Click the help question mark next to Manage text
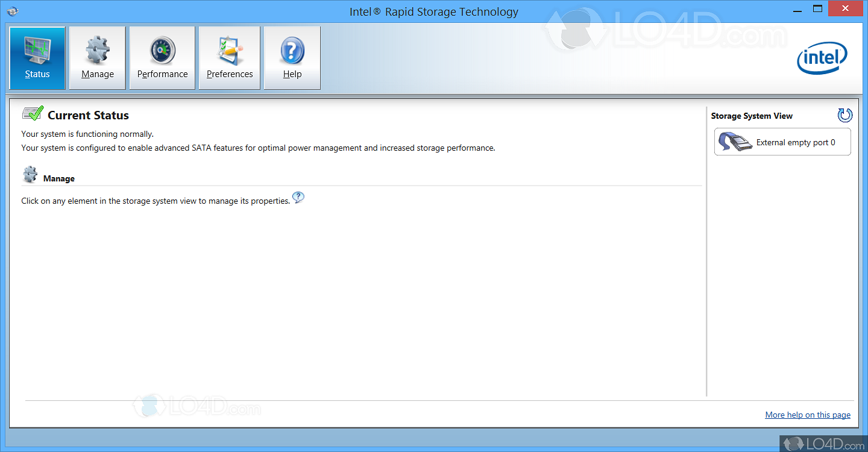This screenshot has width=868, height=452. (298, 198)
